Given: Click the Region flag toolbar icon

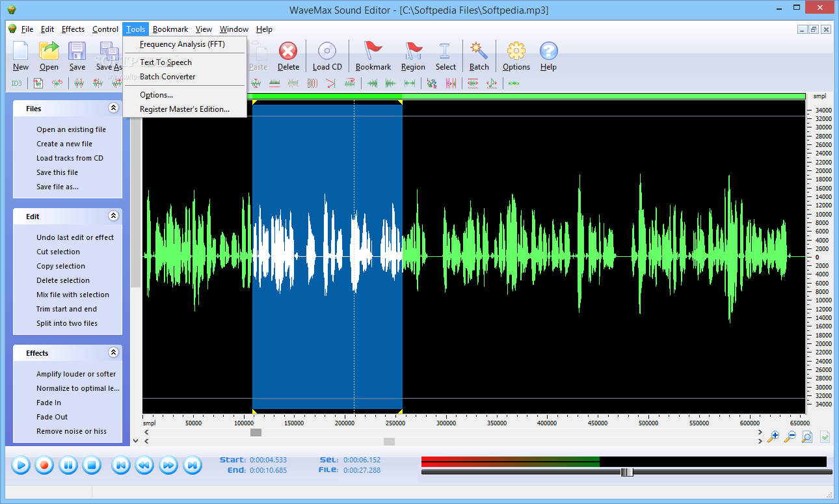Looking at the screenshot, I should [x=413, y=51].
